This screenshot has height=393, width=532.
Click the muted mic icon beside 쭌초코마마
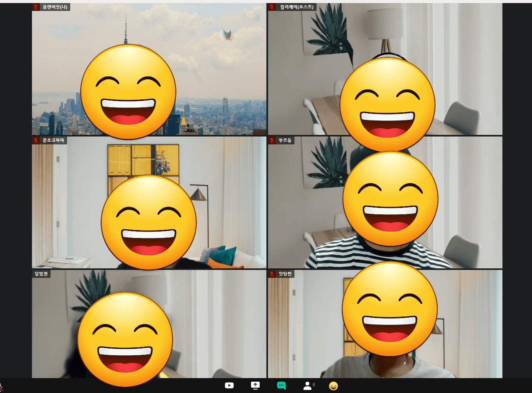click(36, 140)
